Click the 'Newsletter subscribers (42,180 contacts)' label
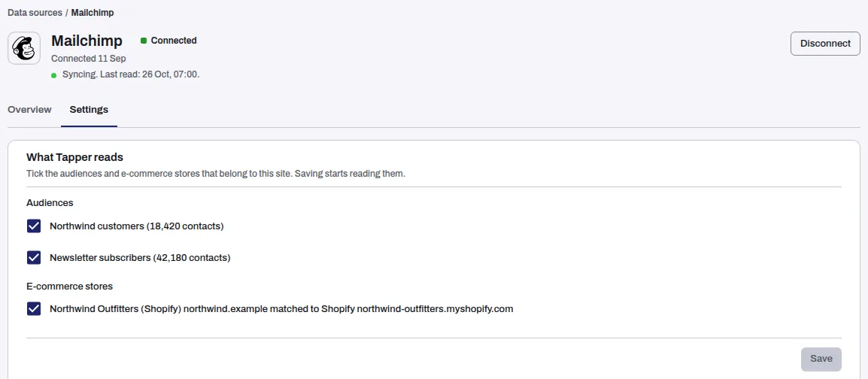This screenshot has width=868, height=379. [140, 257]
